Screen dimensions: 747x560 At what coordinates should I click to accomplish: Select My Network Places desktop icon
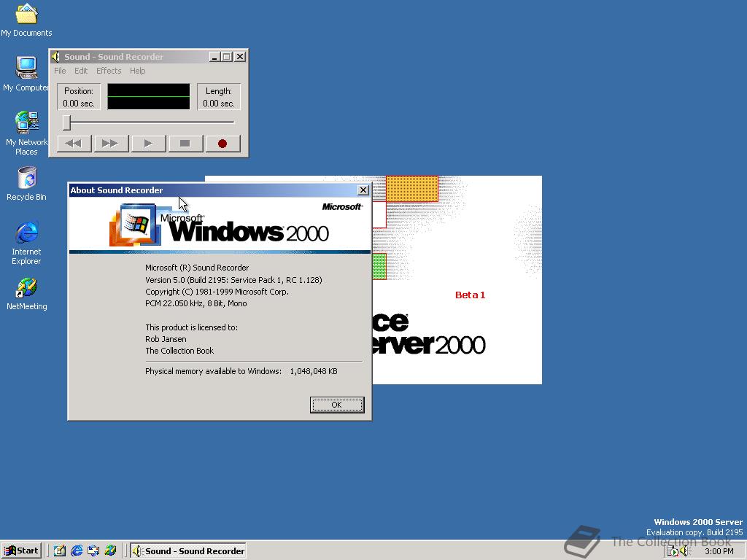pos(26,133)
